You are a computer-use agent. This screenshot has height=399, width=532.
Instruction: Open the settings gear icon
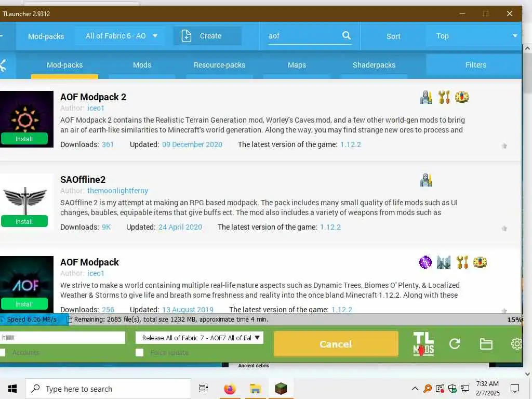click(517, 344)
